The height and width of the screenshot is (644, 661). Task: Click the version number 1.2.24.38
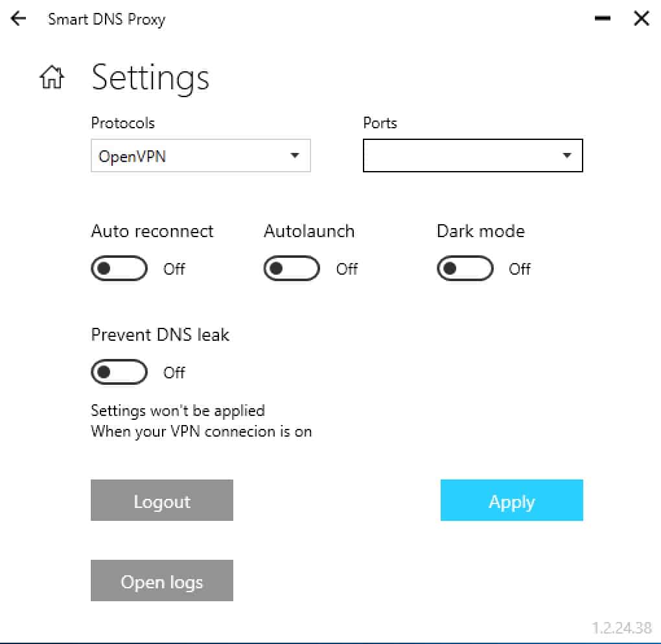click(622, 628)
